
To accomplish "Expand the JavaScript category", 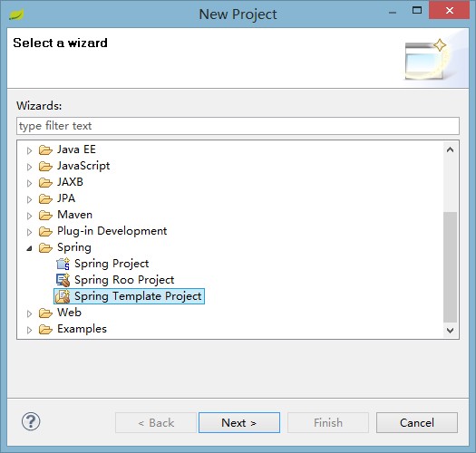I will [x=29, y=167].
